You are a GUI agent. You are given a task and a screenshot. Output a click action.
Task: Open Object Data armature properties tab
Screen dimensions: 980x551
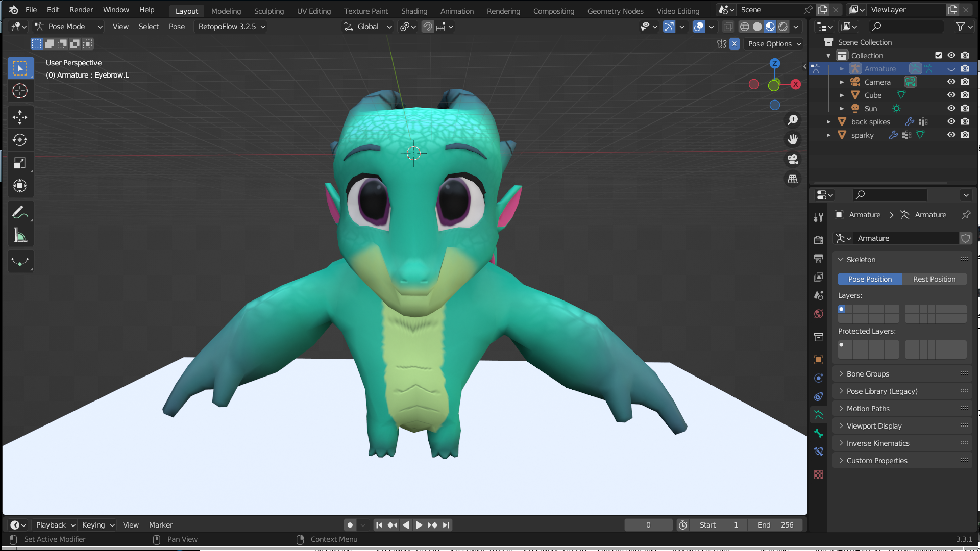[x=819, y=415]
